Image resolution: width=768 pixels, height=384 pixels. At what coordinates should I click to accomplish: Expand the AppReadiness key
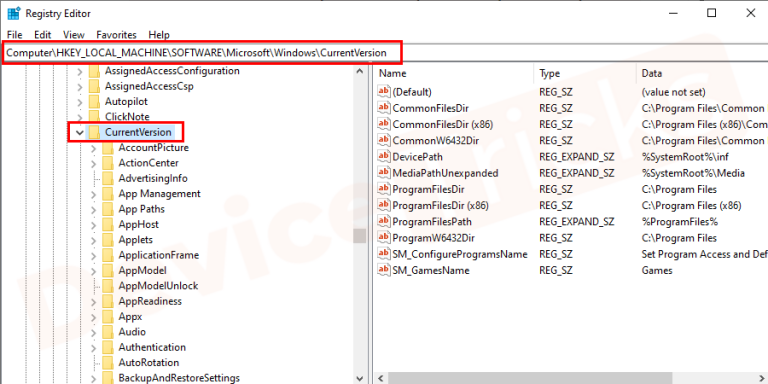[94, 301]
